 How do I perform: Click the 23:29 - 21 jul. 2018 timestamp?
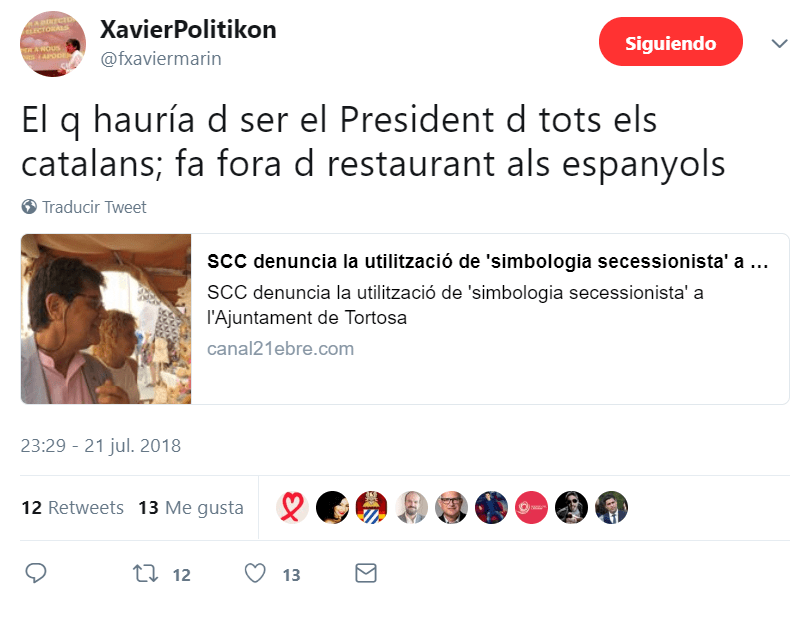click(101, 446)
